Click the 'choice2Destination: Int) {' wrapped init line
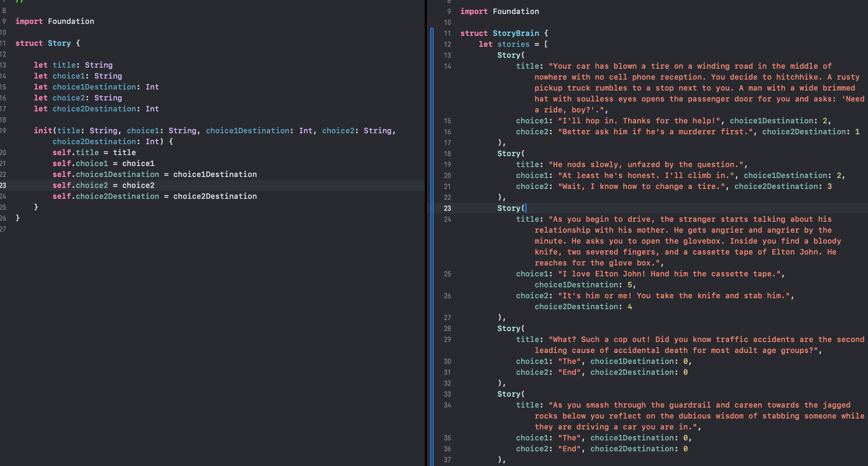This screenshot has width=868, height=466. pos(113,141)
